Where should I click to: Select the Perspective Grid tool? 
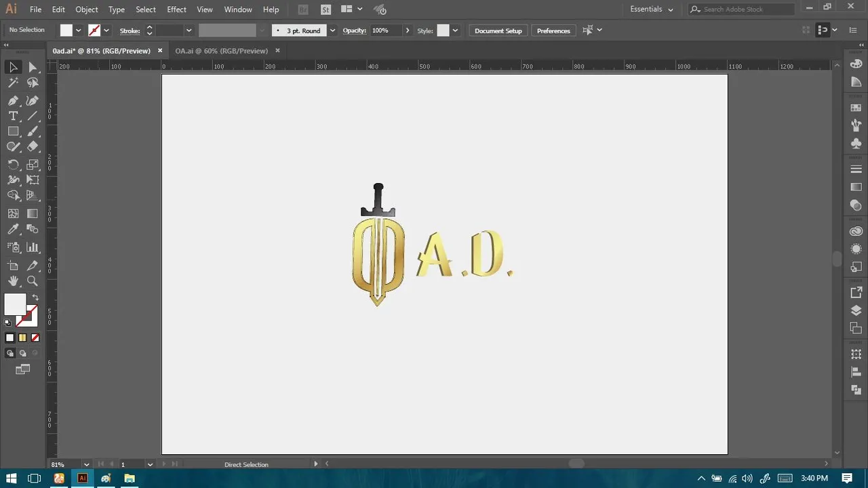[x=33, y=196]
